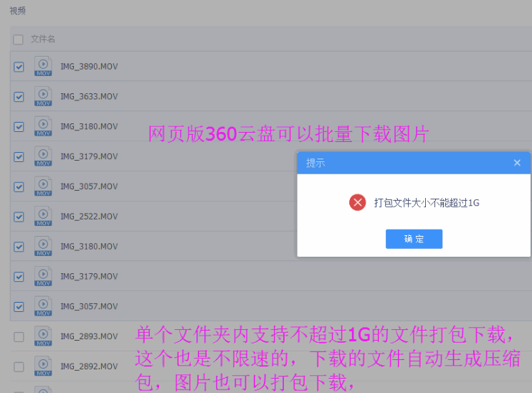Check the IMG_2893.MOV checkbox
Screen dimensions: 532x393
point(19,337)
